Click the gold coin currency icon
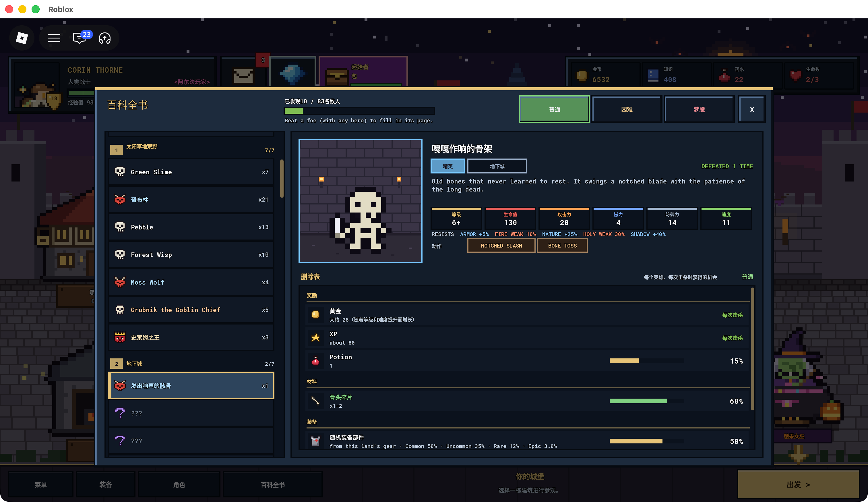The height and width of the screenshot is (502, 868). coord(582,75)
